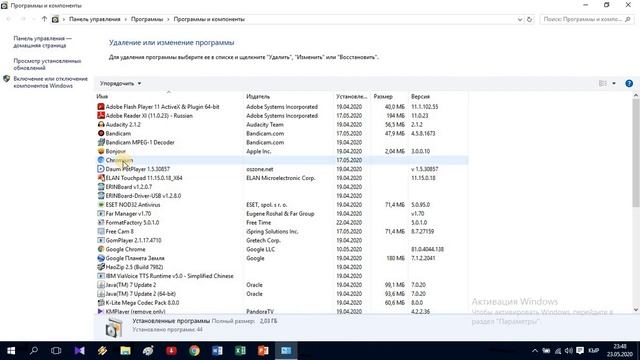Click the refresh icon in address bar
The height and width of the screenshot is (360, 640).
[529, 19]
